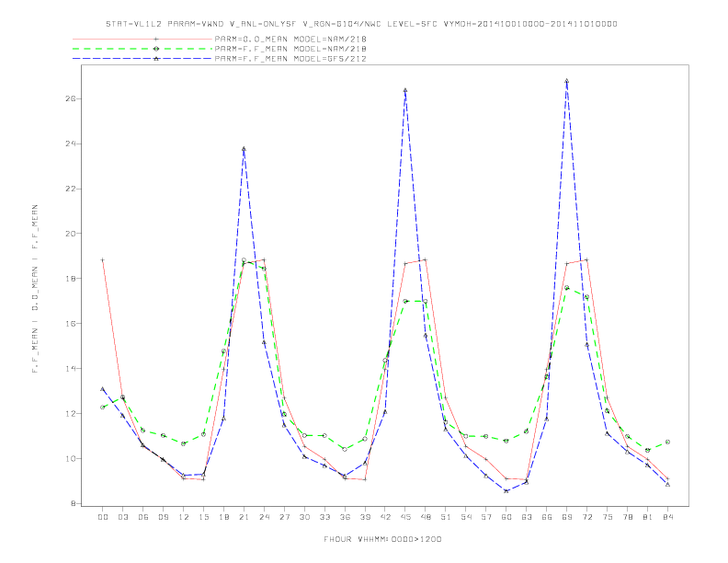Click x-axis tick label 09
This screenshot has height=563, width=728.
point(163,517)
